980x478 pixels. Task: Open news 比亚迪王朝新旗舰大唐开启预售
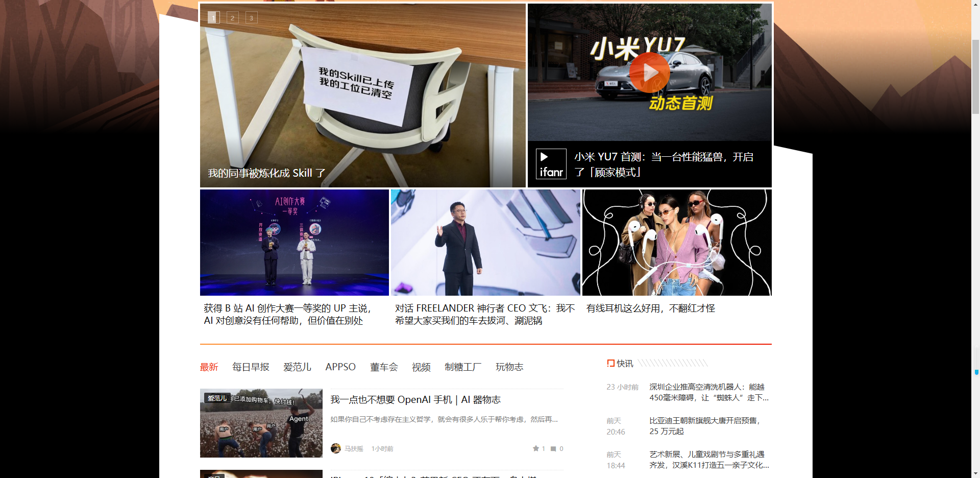(x=705, y=426)
